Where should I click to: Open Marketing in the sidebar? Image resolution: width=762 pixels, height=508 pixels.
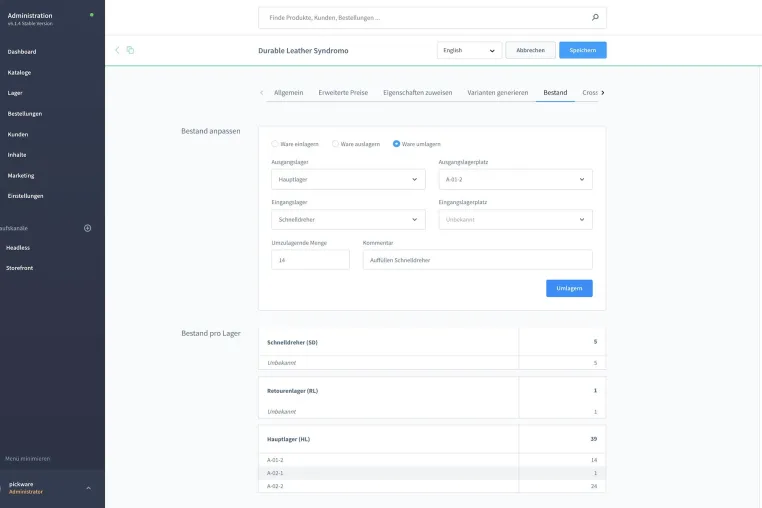[21, 175]
